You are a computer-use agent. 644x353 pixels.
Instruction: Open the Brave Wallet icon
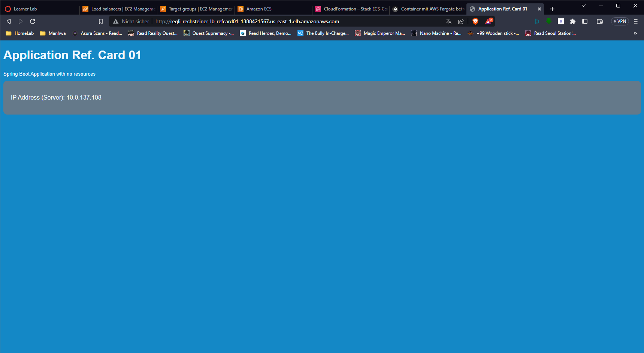(600, 21)
